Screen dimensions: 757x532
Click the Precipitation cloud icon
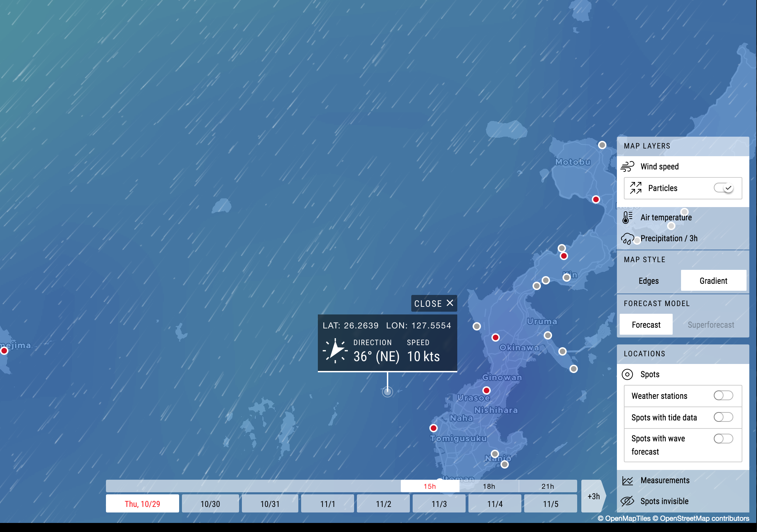pos(627,239)
